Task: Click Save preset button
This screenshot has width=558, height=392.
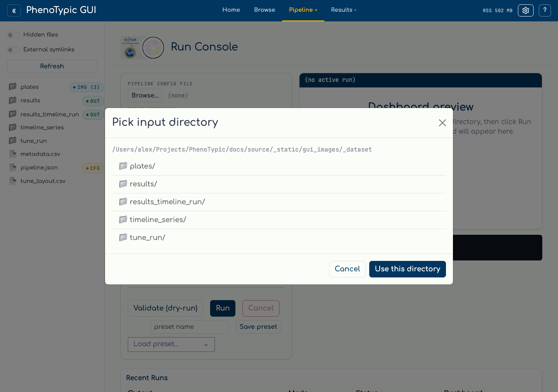Action: click(259, 327)
